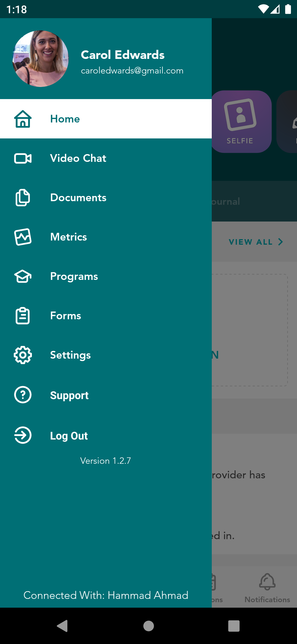Tap the Support question mark icon
This screenshot has width=297, height=644.
pos(23,395)
